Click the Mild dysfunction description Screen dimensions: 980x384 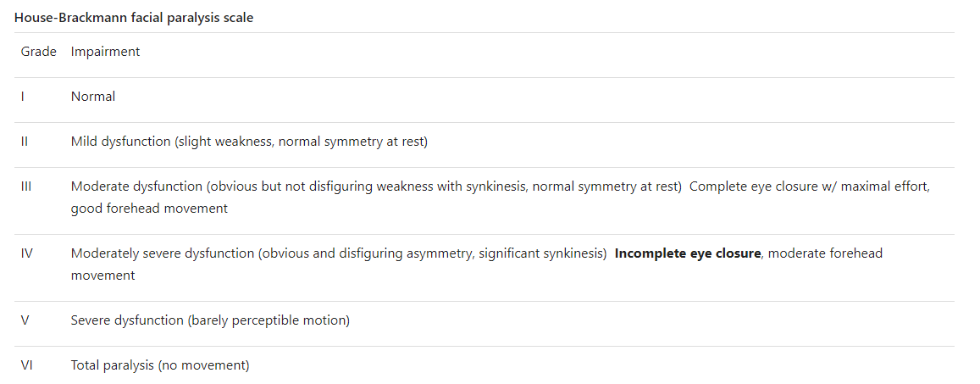(x=249, y=142)
